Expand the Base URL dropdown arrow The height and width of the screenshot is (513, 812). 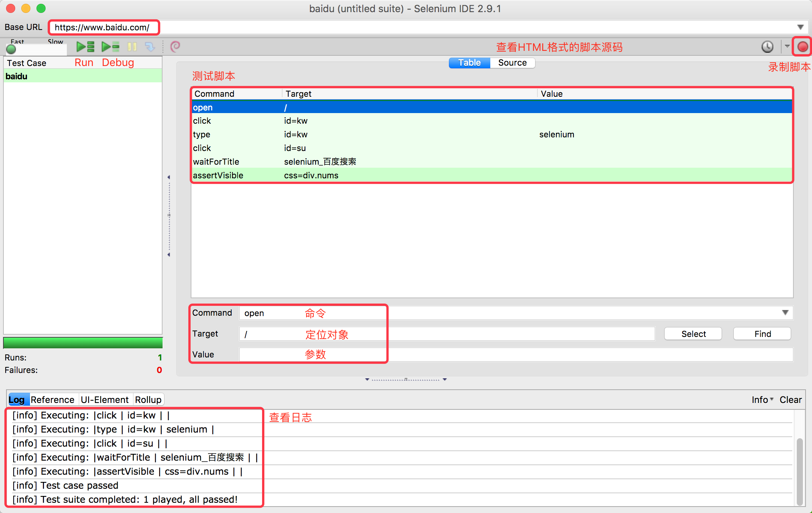coord(800,27)
